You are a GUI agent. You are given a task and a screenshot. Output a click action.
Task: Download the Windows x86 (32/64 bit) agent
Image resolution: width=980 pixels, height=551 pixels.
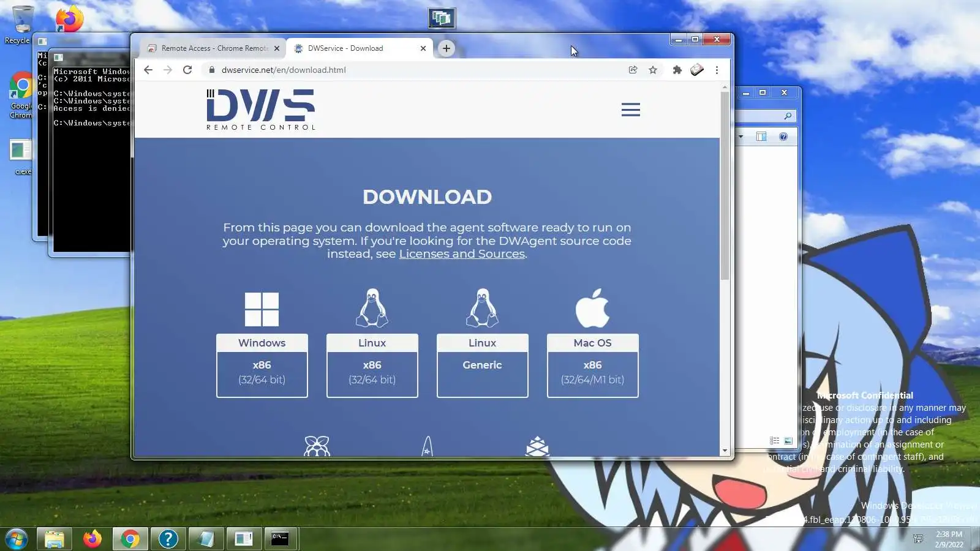[x=262, y=366]
